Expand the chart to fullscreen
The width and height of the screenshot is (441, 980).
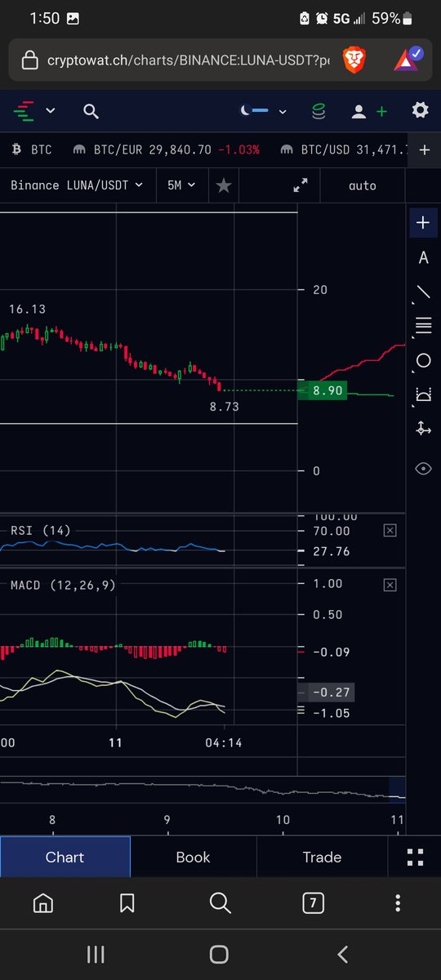301,185
